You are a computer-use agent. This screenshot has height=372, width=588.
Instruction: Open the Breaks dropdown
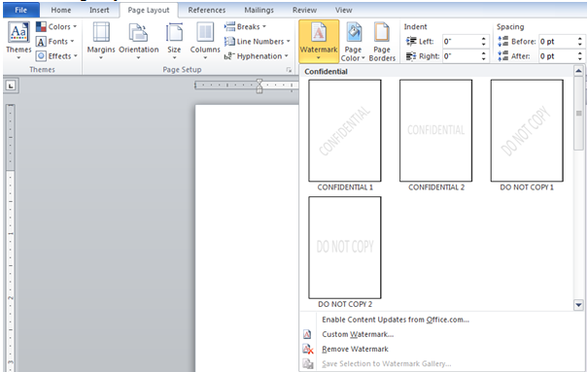click(x=245, y=26)
